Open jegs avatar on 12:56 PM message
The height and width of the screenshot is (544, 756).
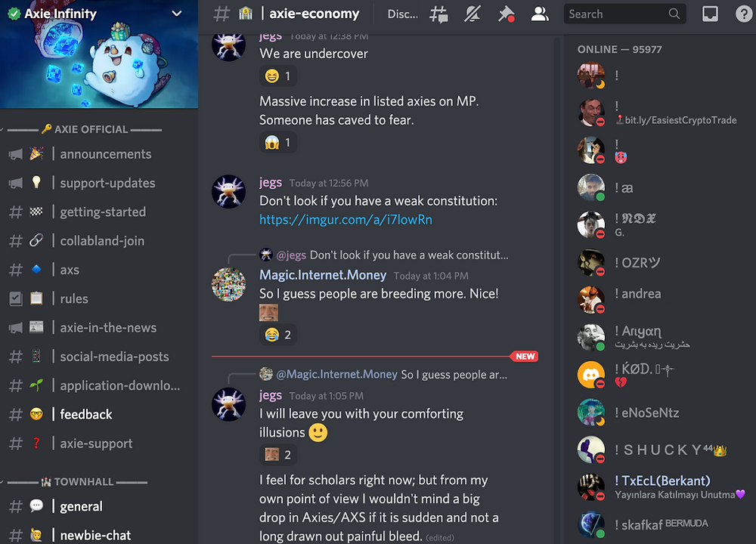coord(228,191)
